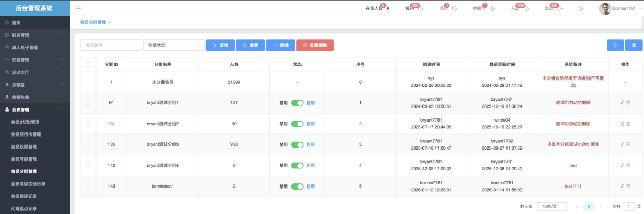Tick the select-all checkbox in table header
The height and width of the screenshot is (214, 644).
pos(88,64)
